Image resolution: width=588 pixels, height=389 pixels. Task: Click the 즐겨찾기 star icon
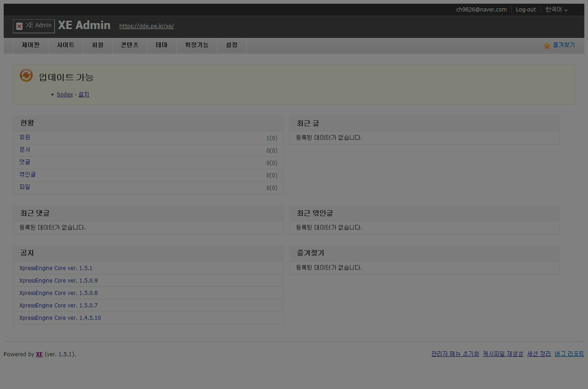[547, 46]
